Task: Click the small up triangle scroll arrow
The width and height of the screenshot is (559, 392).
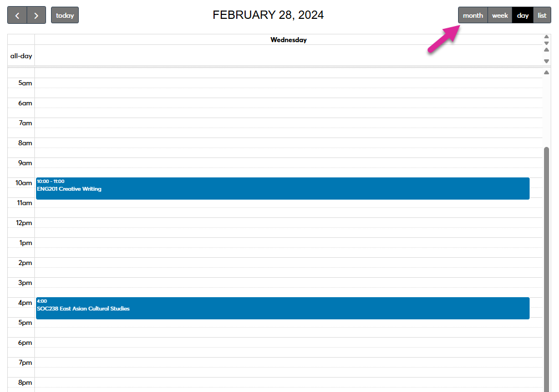Action: click(546, 37)
